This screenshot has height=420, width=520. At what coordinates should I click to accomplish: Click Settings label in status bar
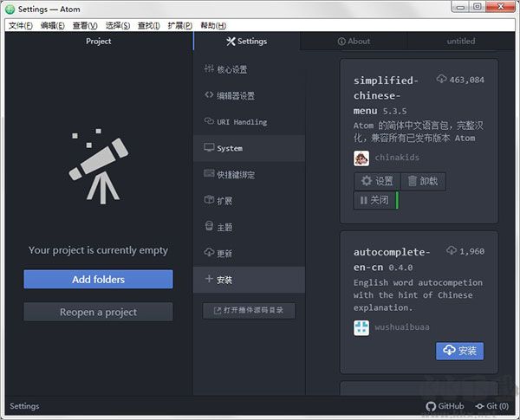(24, 406)
